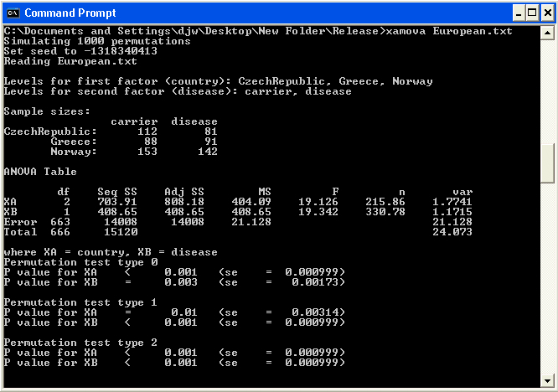Click the Greece disease count 91
This screenshot has height=392, width=558.
click(211, 142)
